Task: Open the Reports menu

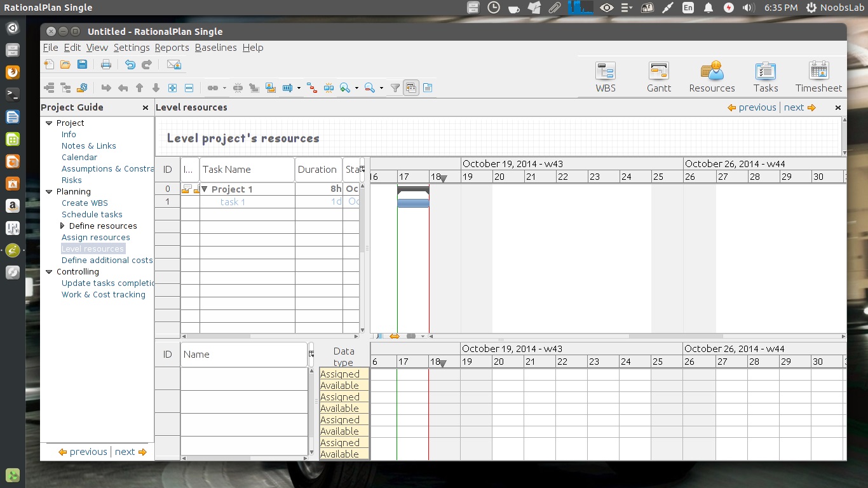Action: [x=172, y=48]
